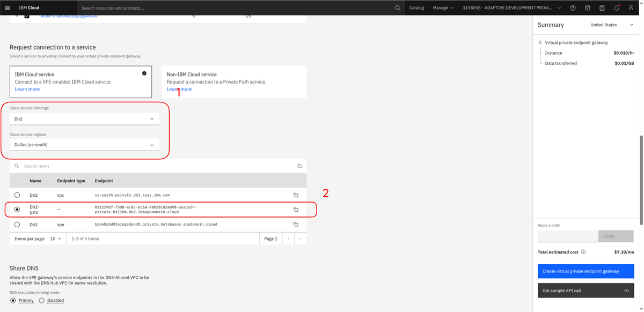Open the user profile avatar menu
This screenshot has height=312, width=644.
631,8
